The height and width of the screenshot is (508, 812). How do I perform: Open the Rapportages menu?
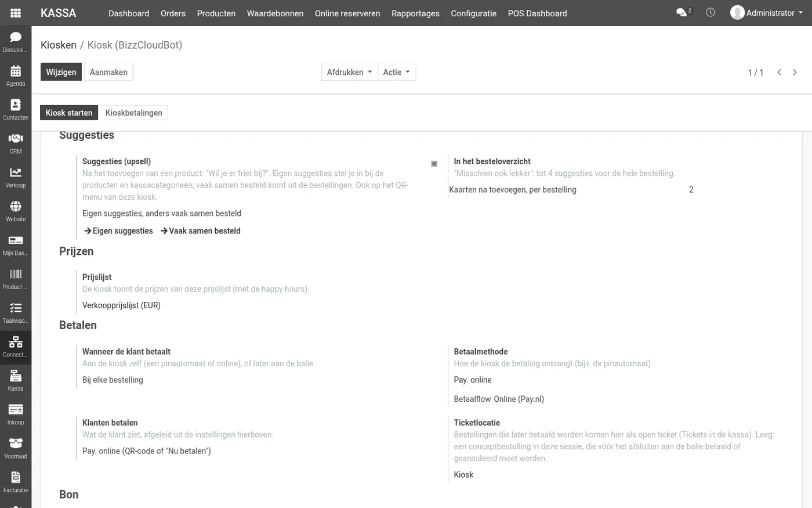tap(415, 13)
